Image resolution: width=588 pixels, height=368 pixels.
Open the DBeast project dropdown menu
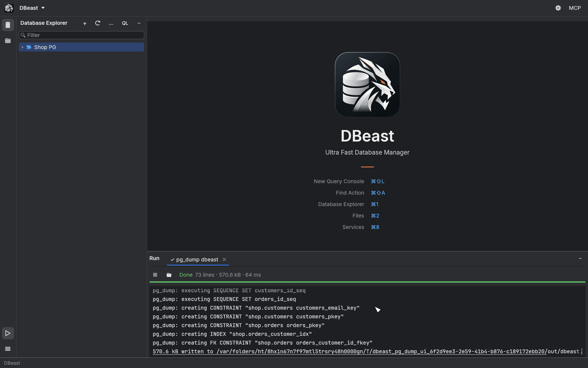coord(32,8)
